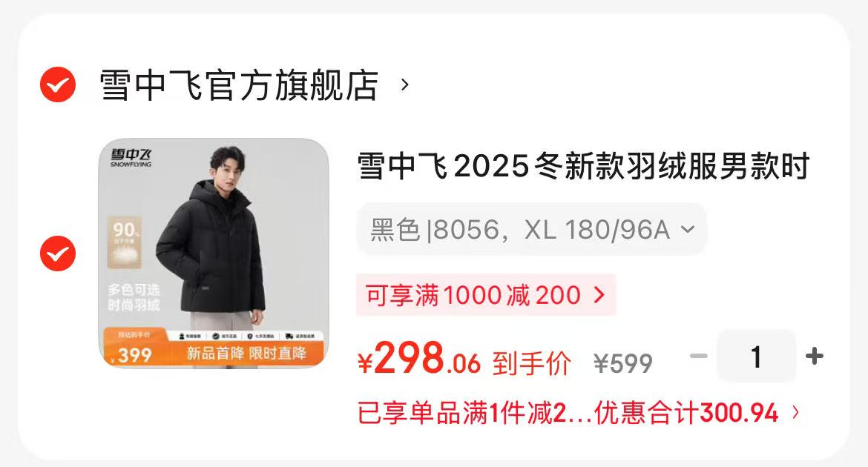The height and width of the screenshot is (467, 868).
Task: Tap the SNOWFLYING logo on the product image
Action: 131,158
